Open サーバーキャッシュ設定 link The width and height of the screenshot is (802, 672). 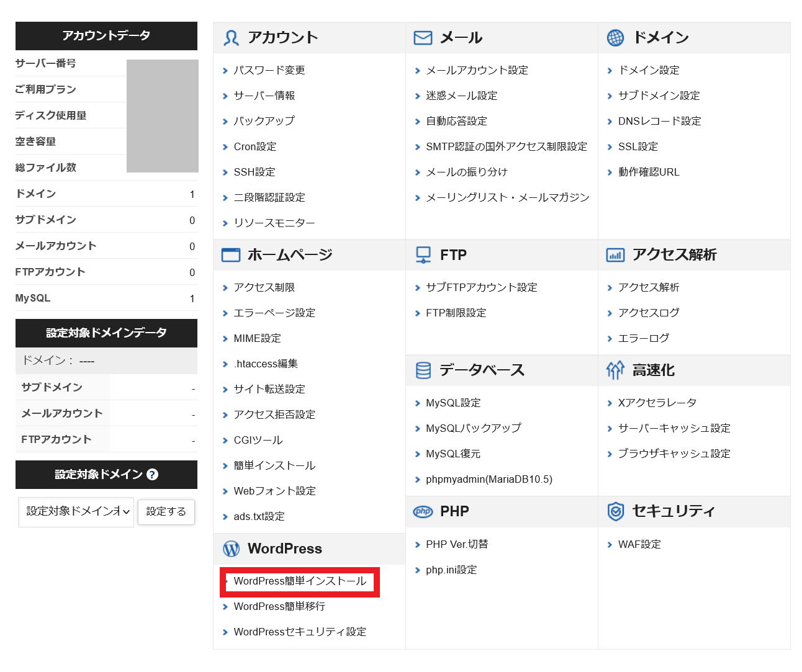point(674,428)
